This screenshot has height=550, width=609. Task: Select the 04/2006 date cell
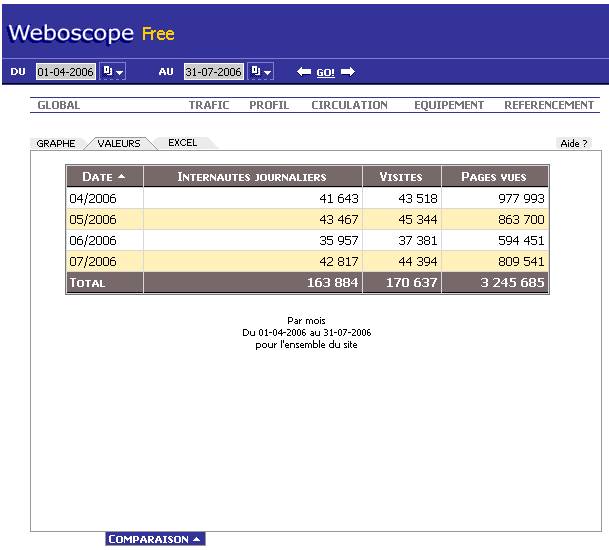point(105,198)
